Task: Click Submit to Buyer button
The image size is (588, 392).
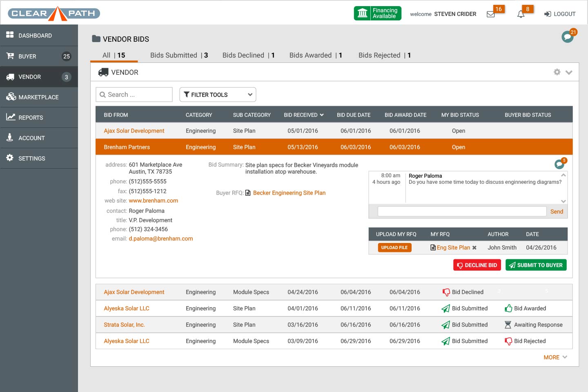Action: pyautogui.click(x=536, y=265)
